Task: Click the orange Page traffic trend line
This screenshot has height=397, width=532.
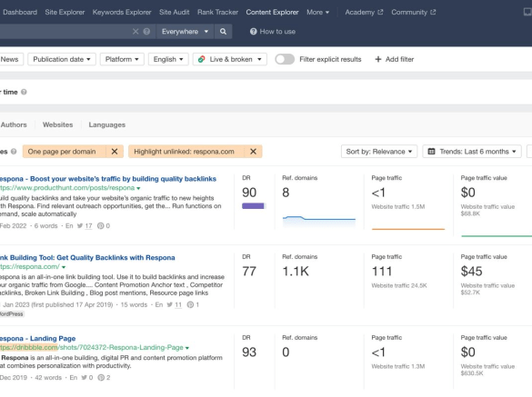Action: pos(408,229)
